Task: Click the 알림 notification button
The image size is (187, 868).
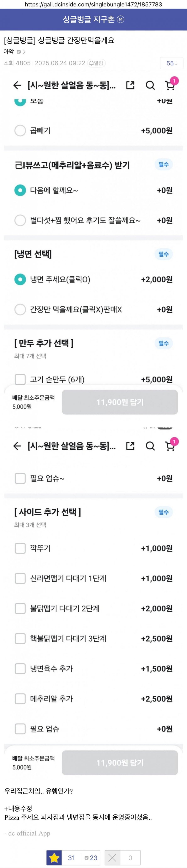Action: tap(96, 63)
